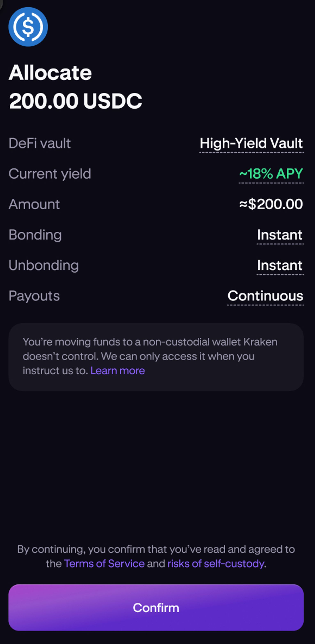
Task: Show details for ~18% APY yield
Action: pos(271,174)
